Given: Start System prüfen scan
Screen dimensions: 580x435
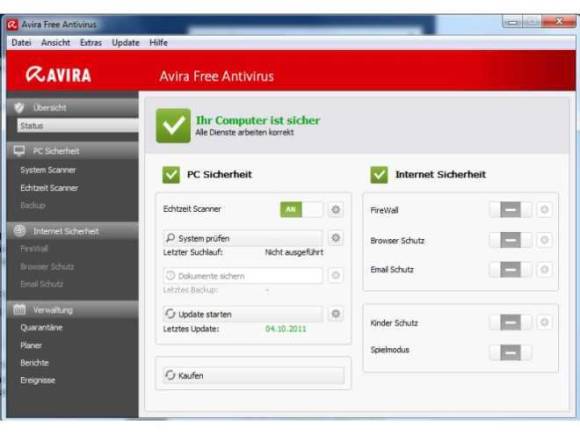Looking at the screenshot, I should click(243, 238).
